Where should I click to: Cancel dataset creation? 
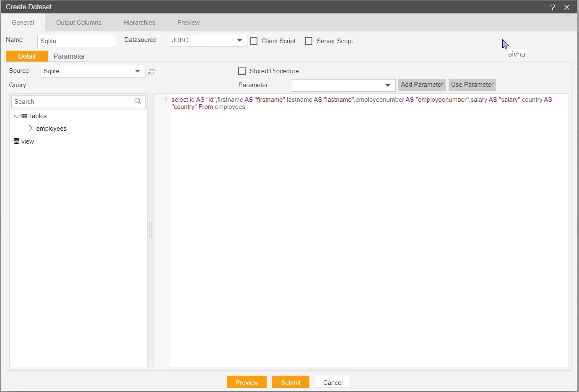click(x=333, y=382)
